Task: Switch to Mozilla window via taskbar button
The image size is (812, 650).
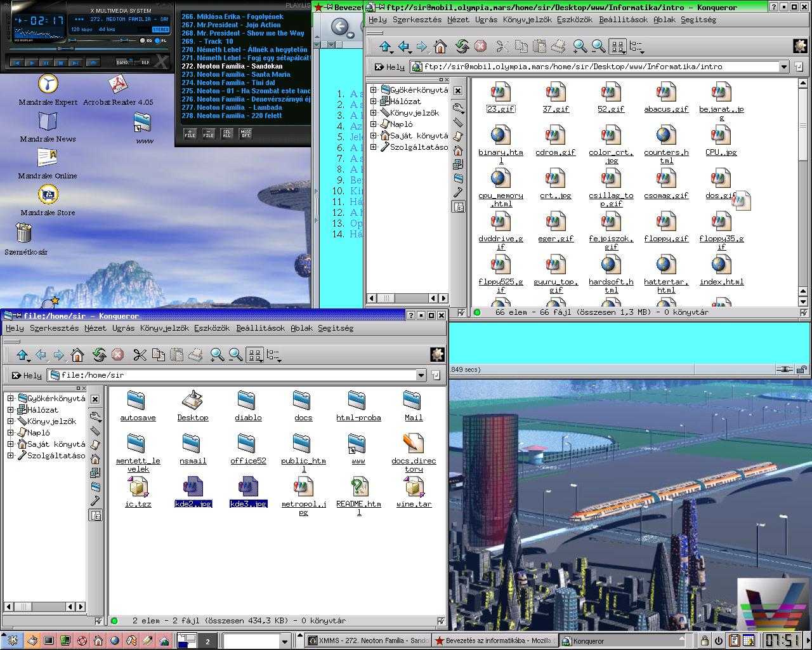Action: (495, 640)
